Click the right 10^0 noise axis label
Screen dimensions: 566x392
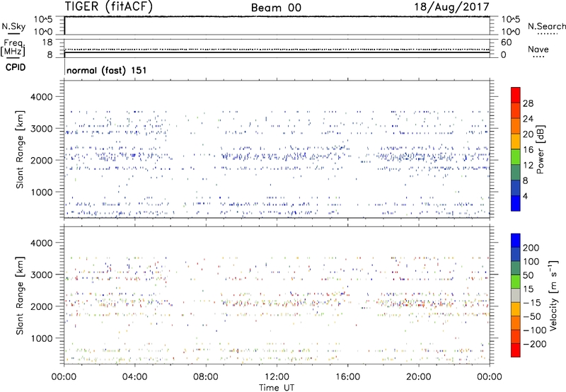pos(510,32)
